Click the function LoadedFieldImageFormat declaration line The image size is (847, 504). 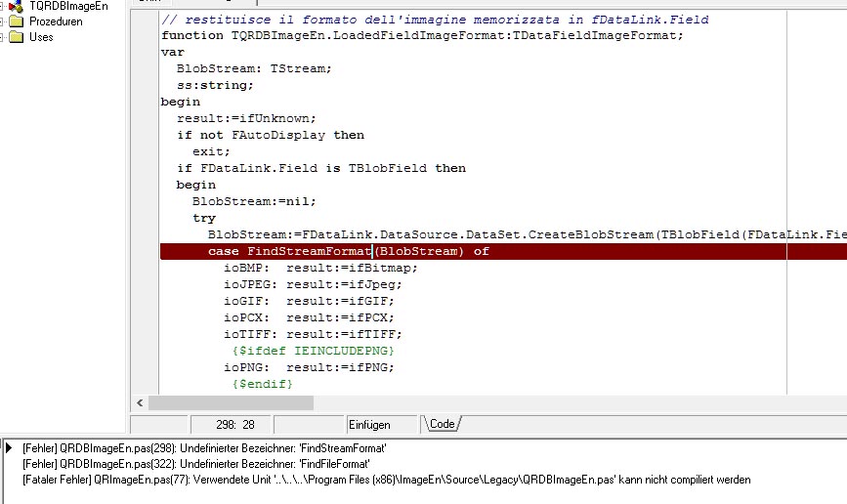422,36
